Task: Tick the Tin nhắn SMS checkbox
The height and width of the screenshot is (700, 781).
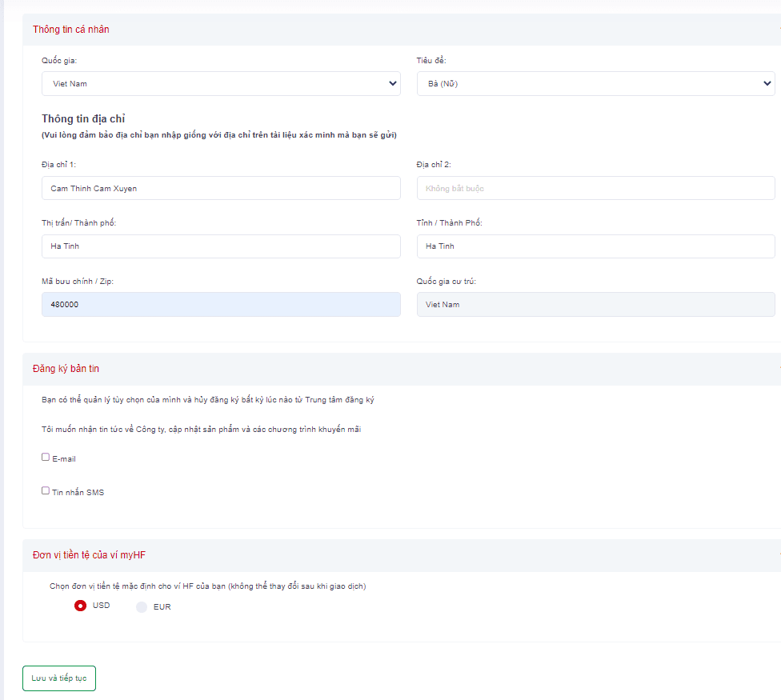Action: point(46,491)
